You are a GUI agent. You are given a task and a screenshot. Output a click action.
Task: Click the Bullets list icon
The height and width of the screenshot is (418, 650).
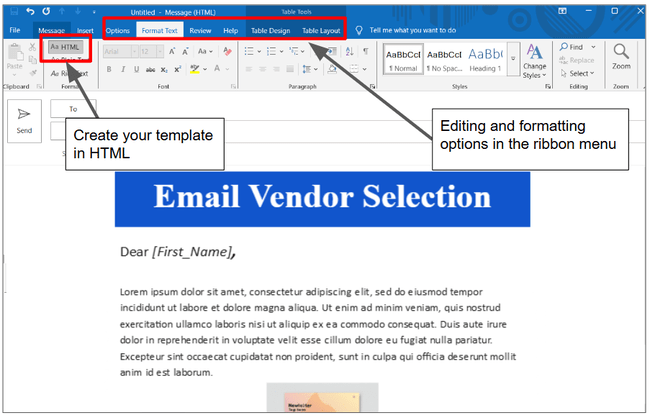tap(249, 51)
